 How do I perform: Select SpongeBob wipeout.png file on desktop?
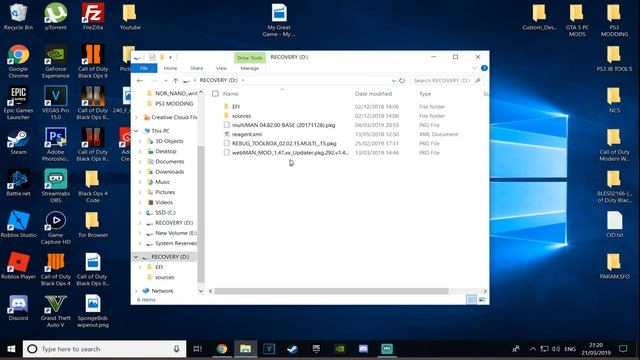point(93,311)
